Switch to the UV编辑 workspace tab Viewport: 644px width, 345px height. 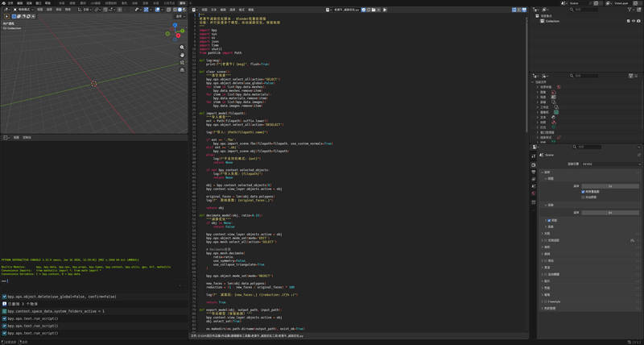(x=95, y=3)
